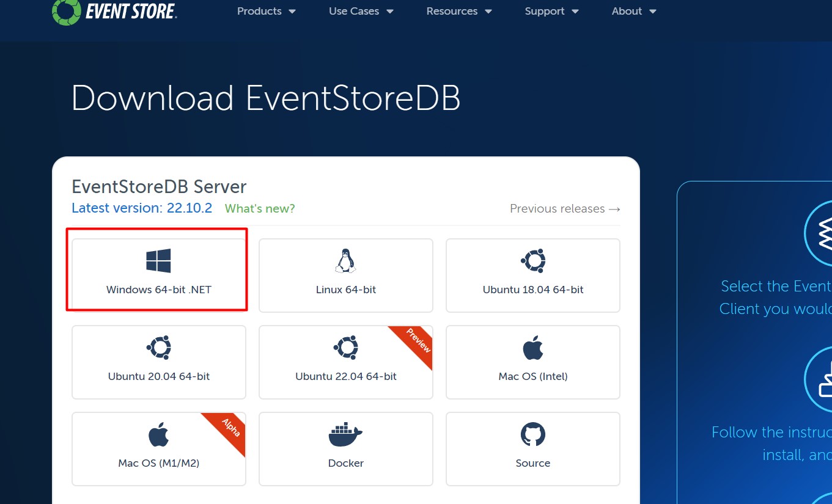Screen dimensions: 832x504
Task: Open the What's new? link
Action: [x=260, y=208]
